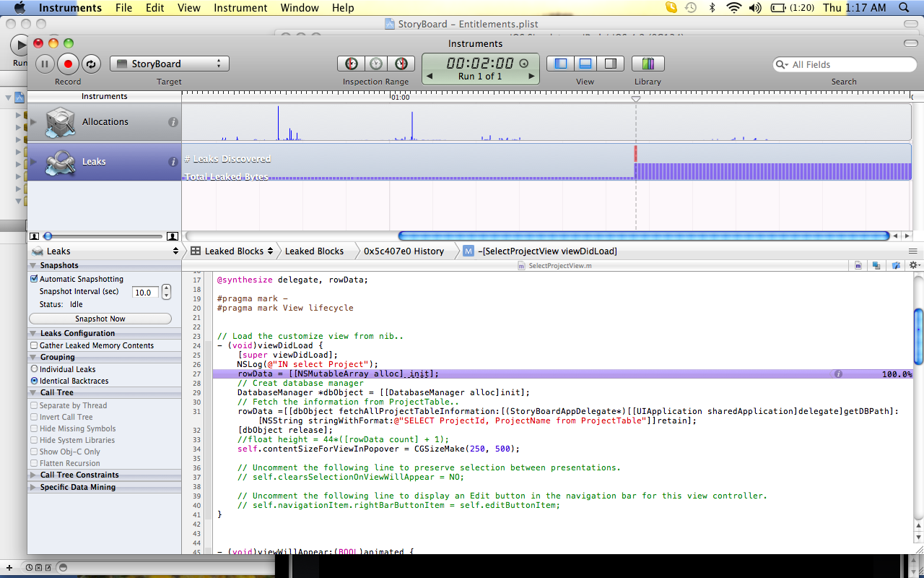Select the Allocations instrument icon
The height and width of the screenshot is (578, 924).
point(60,122)
